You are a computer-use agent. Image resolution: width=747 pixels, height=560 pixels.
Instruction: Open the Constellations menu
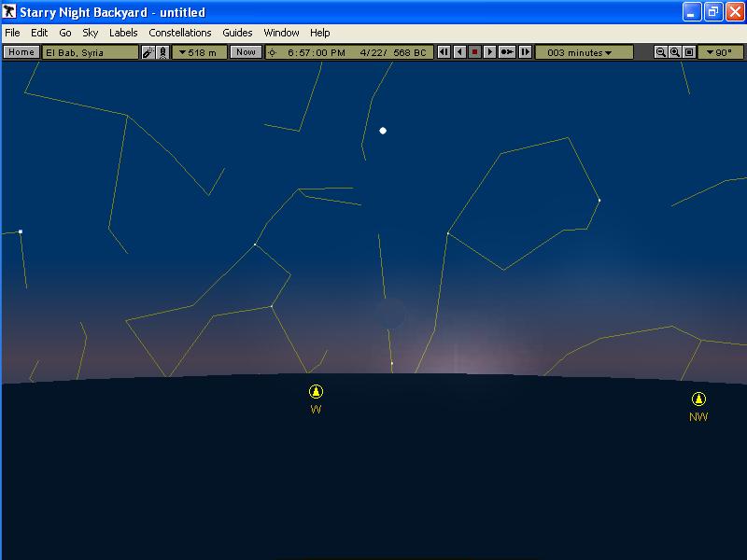(180, 33)
